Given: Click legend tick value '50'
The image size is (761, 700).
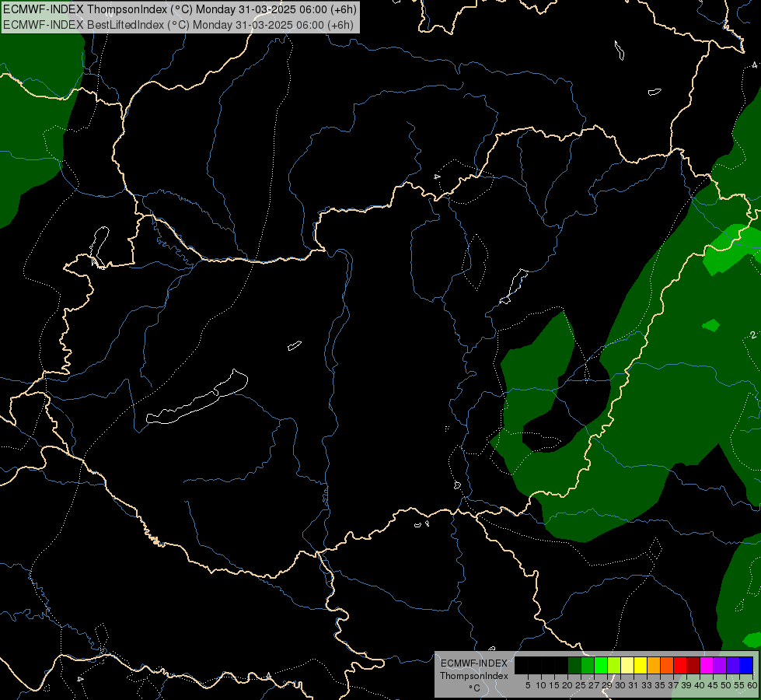Looking at the screenshot, I should (726, 685).
